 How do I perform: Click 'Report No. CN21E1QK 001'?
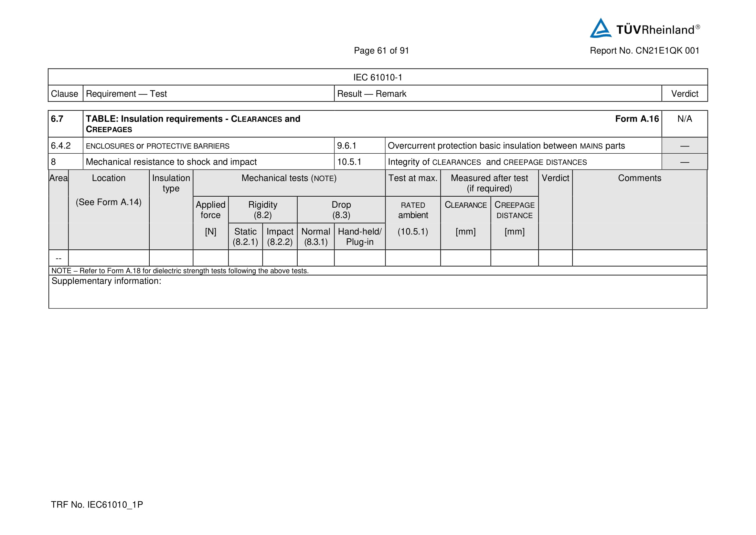click(x=644, y=50)
